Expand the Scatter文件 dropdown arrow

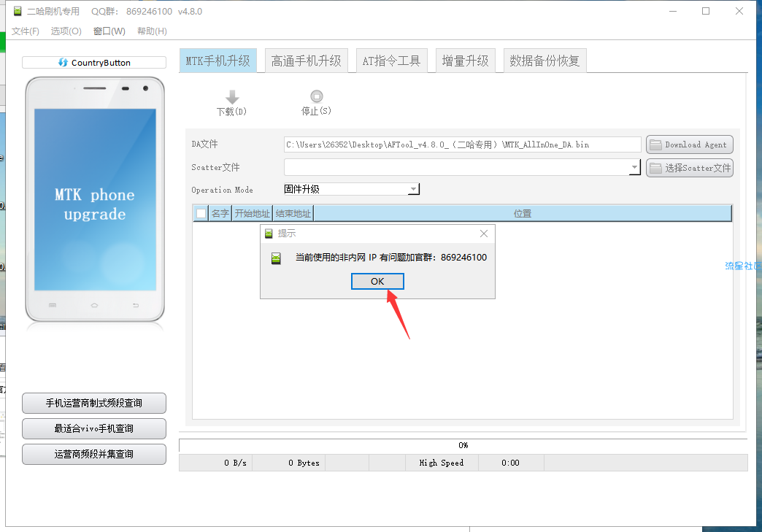coord(634,167)
